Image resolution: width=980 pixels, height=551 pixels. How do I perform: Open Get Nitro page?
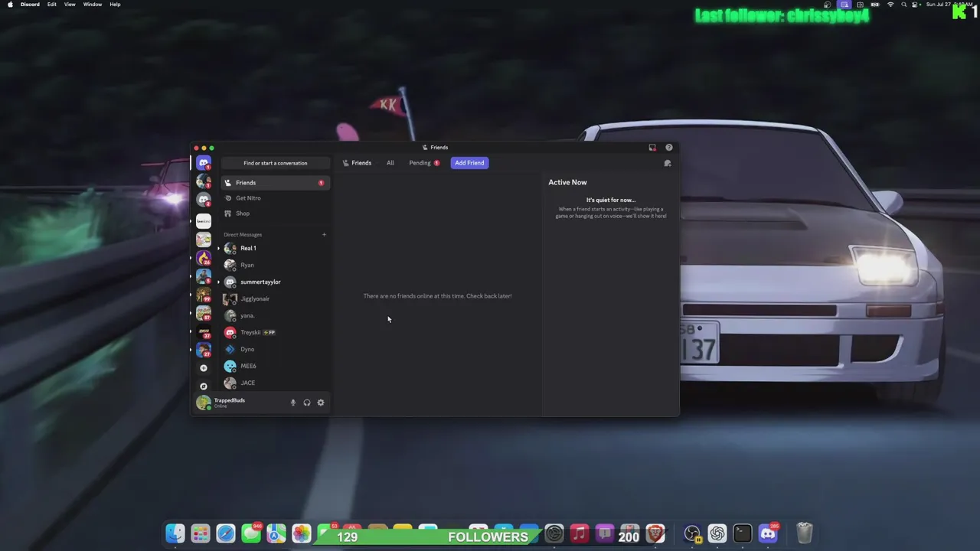tap(276, 198)
